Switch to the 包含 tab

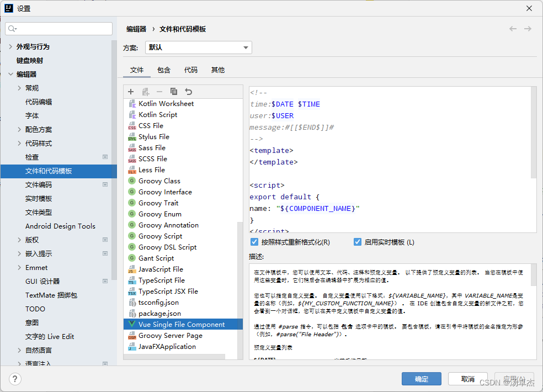click(x=164, y=70)
